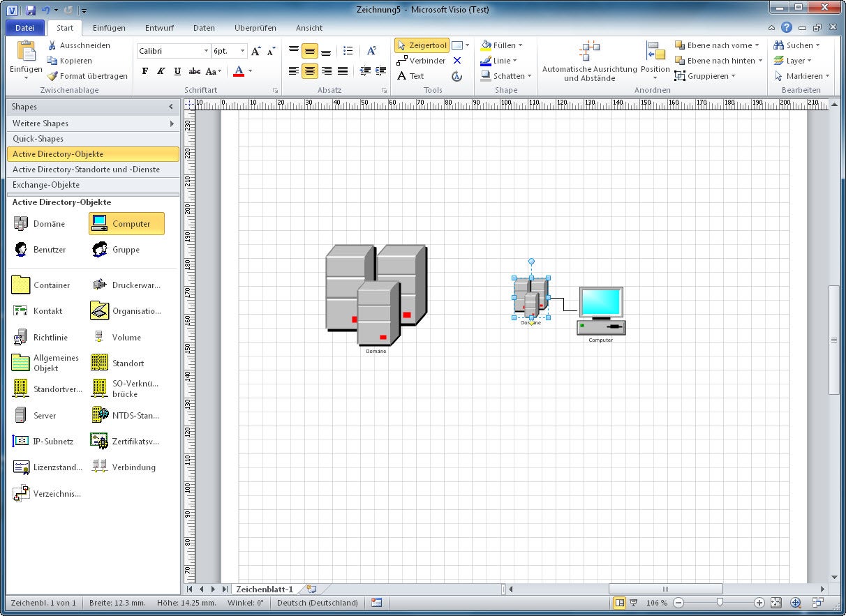
Task: Open the Entwurf ribbon tab
Action: click(159, 28)
